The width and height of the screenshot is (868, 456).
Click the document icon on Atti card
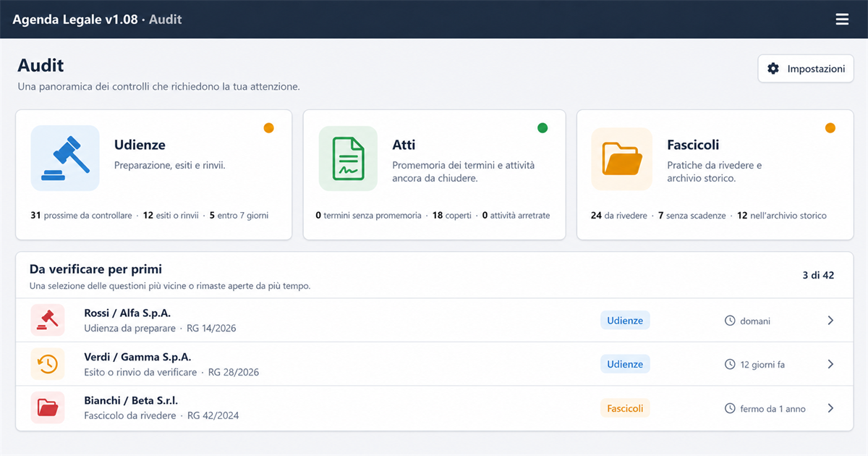coord(348,158)
